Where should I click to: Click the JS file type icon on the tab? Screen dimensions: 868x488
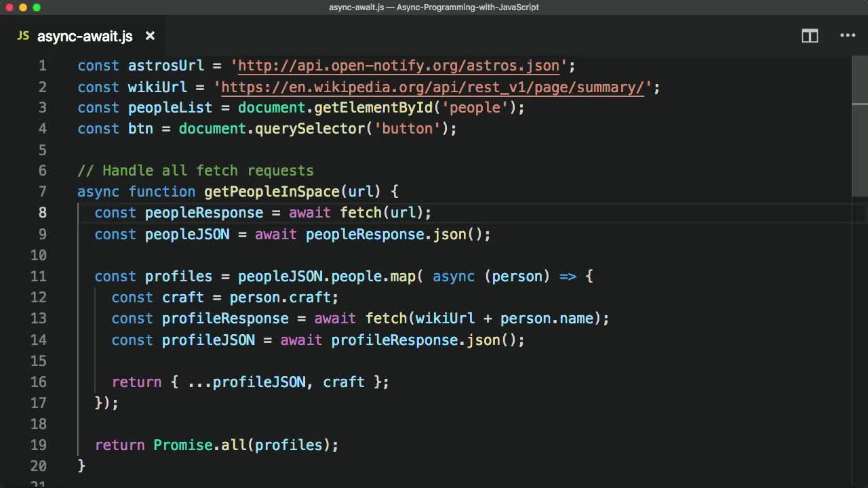click(22, 36)
